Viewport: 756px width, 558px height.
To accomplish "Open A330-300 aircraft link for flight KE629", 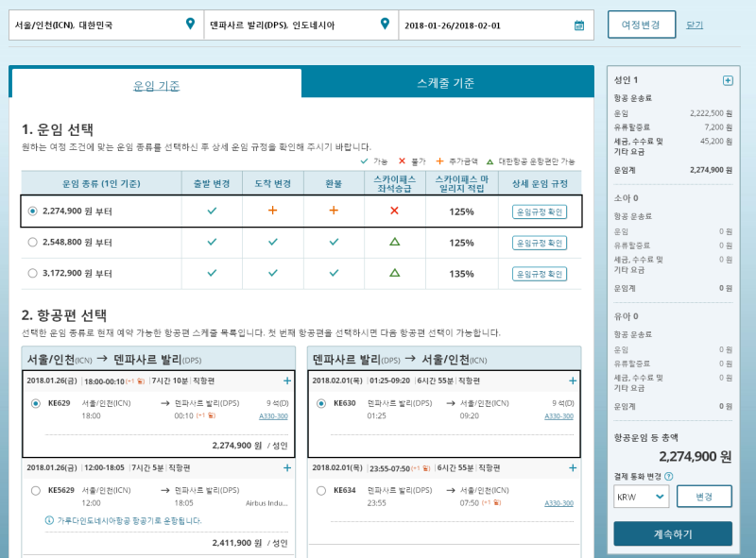I will tap(273, 416).
